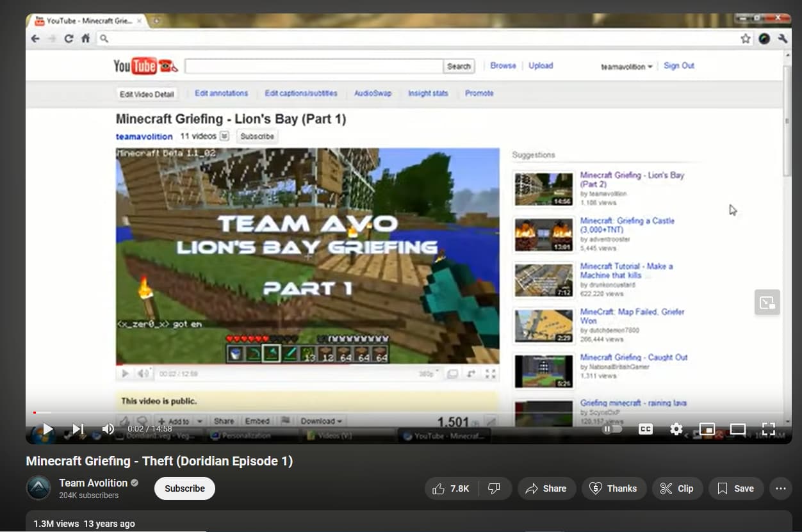This screenshot has height=532, width=802.
Task: Expand the Download dropdown under the old player
Action: click(x=321, y=421)
